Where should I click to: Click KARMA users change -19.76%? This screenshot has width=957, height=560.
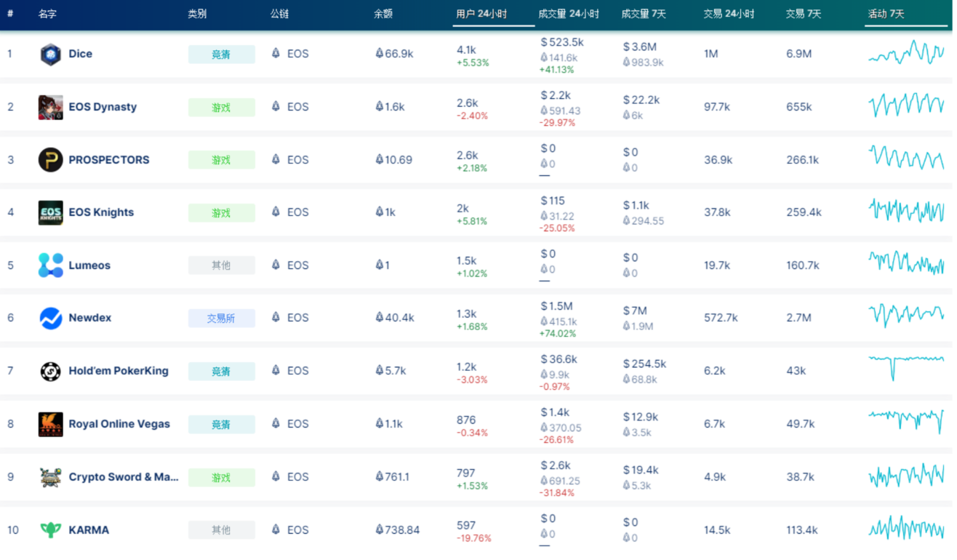[x=474, y=539]
